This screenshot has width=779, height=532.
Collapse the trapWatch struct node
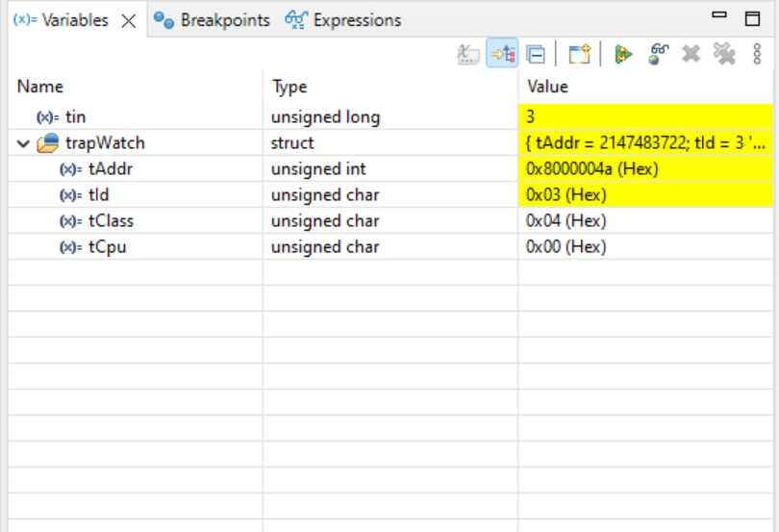tap(23, 143)
